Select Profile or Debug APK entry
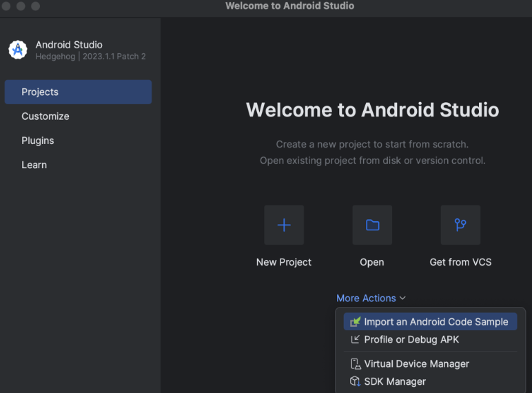This screenshot has width=532, height=393. [430, 339]
